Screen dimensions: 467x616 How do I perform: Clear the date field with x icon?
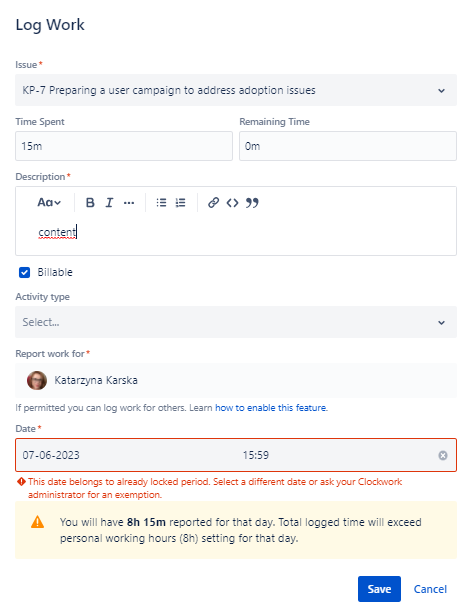[443, 455]
